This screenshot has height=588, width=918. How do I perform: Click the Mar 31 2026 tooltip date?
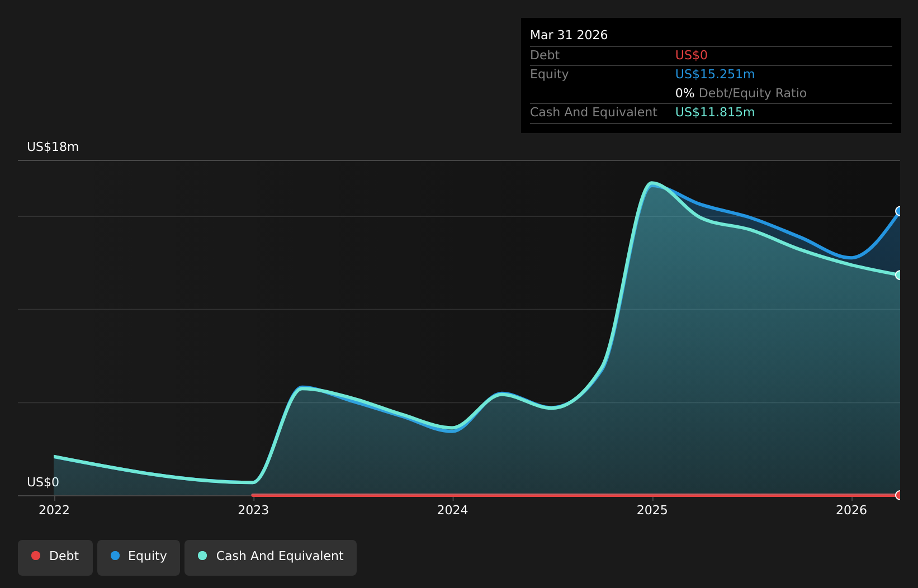[x=569, y=35]
